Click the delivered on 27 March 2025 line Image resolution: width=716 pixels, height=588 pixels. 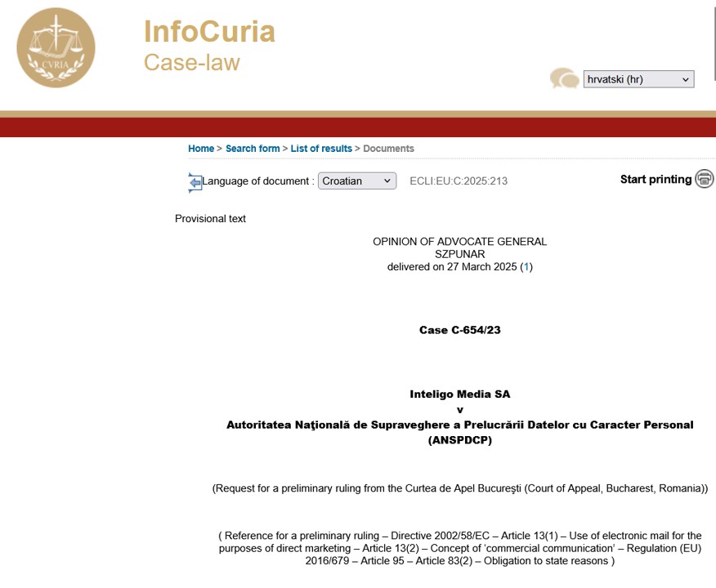[460, 267]
